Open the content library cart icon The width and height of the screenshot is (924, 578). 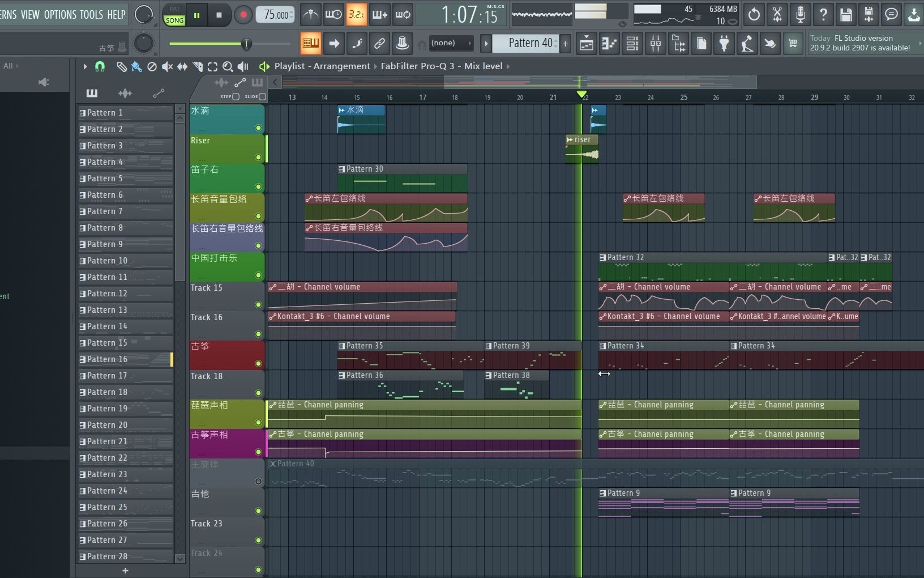[x=793, y=43]
